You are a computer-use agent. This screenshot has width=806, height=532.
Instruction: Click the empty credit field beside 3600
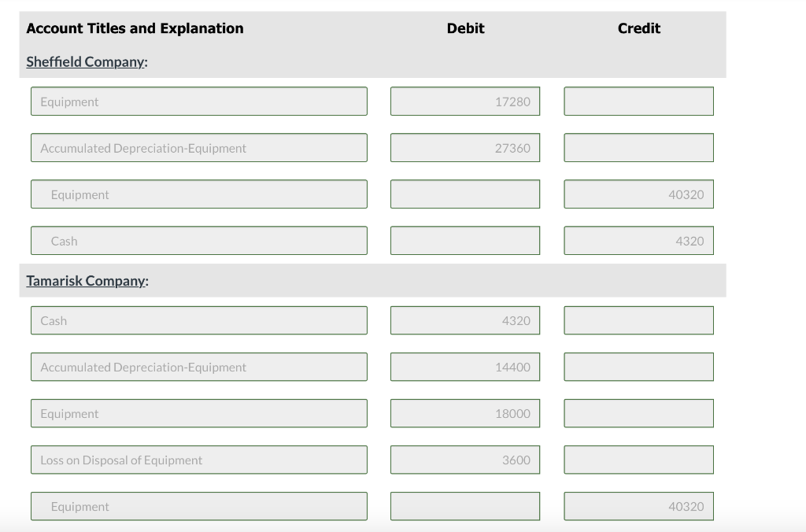coord(639,460)
